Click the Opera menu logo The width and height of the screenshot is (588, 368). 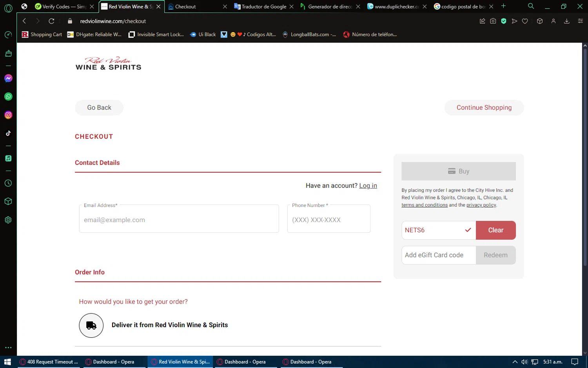point(8,8)
